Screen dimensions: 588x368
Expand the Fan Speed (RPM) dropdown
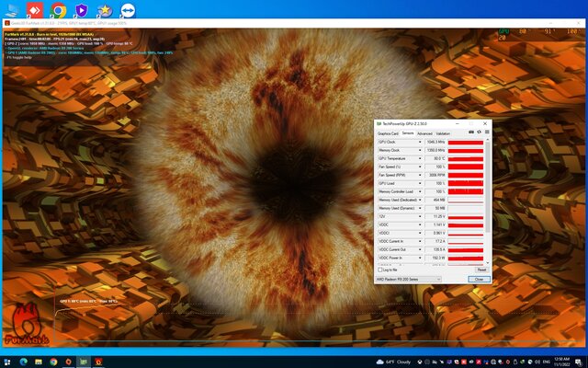coord(421,174)
